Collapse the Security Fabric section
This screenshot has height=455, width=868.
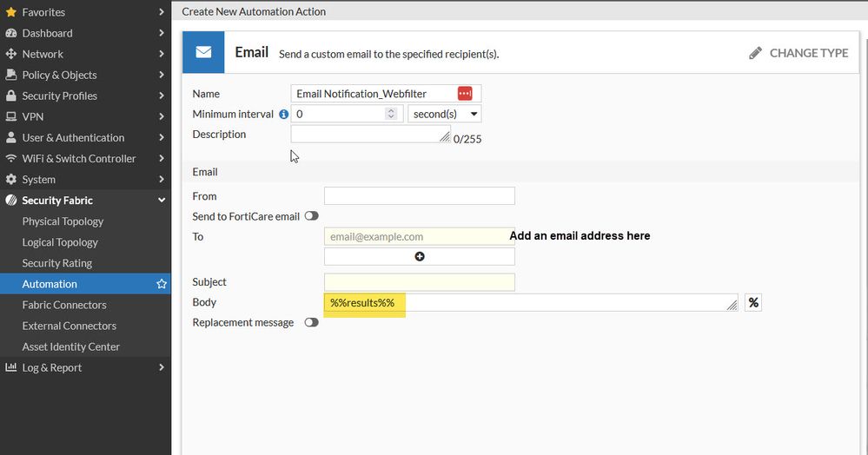pos(162,201)
